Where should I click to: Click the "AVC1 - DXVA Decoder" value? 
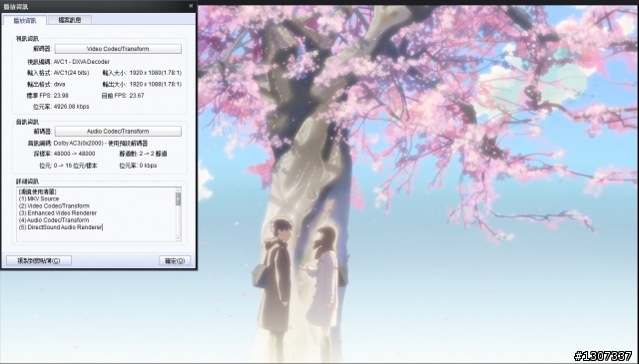[x=82, y=62]
